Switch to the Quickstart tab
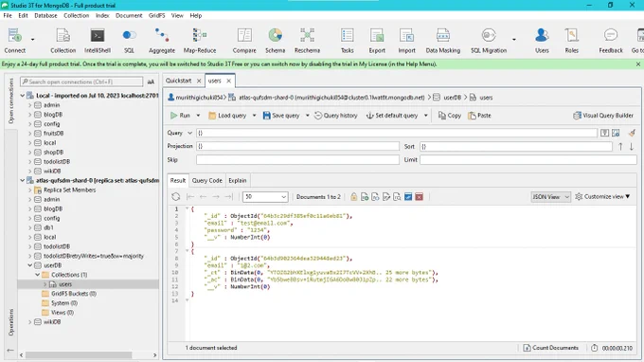The image size is (644, 362). (178, 81)
